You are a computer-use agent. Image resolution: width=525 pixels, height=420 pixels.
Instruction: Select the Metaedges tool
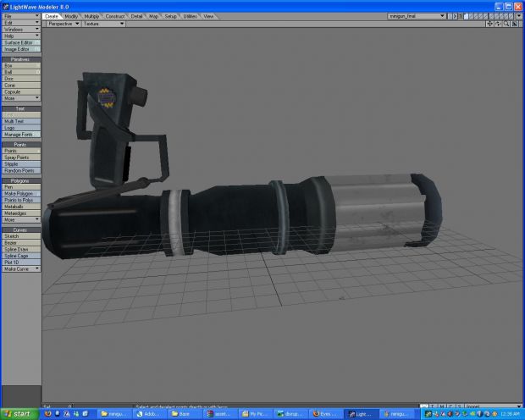click(21, 213)
